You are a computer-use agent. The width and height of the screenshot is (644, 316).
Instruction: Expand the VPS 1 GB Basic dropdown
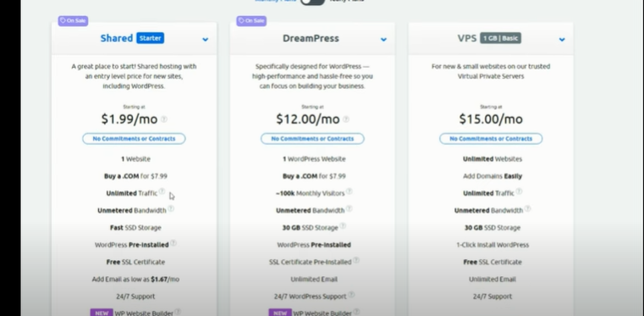pos(561,40)
